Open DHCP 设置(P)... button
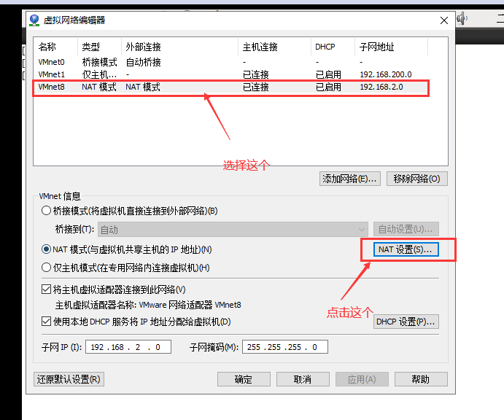Image resolution: width=504 pixels, height=420 pixels. (406, 322)
